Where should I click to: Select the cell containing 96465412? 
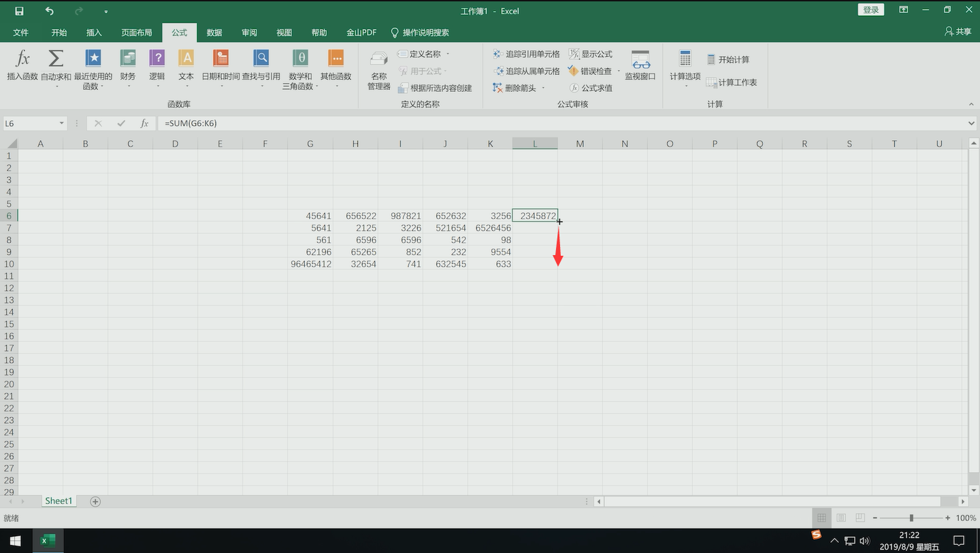pyautogui.click(x=310, y=264)
